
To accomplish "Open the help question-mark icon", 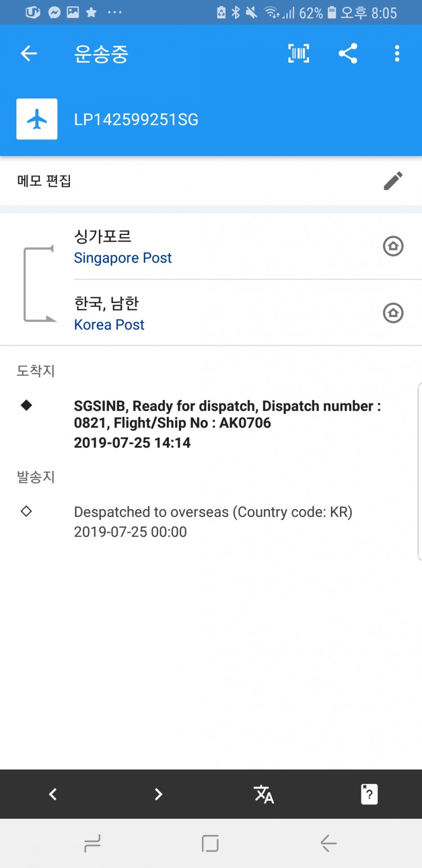I will [369, 794].
